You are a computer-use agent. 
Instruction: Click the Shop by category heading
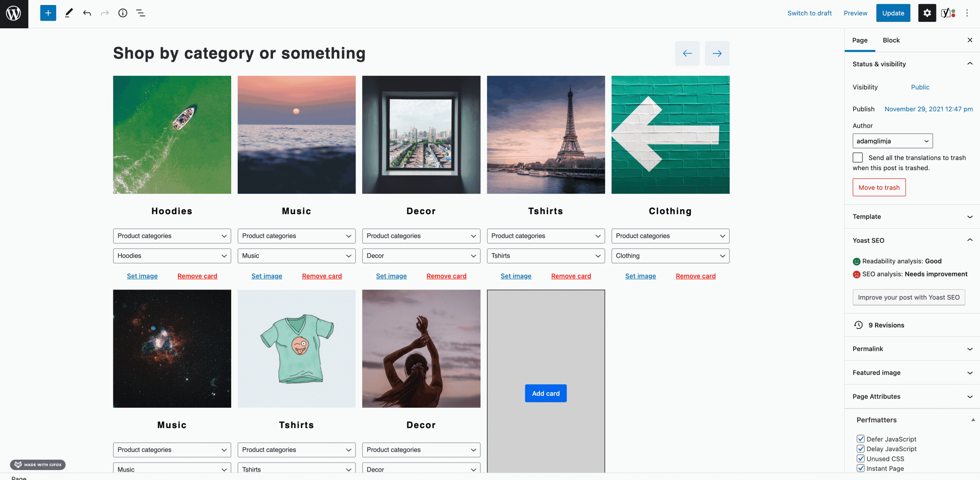tap(239, 53)
